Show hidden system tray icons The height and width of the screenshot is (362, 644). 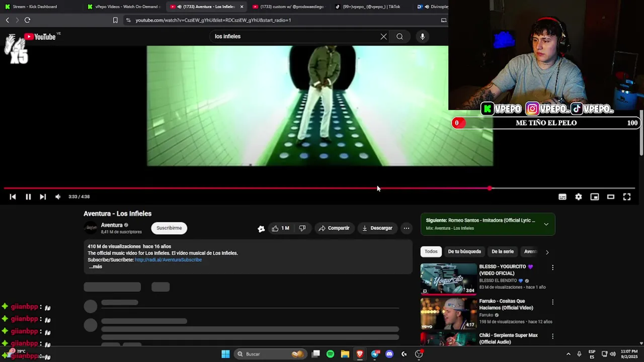tap(569, 354)
